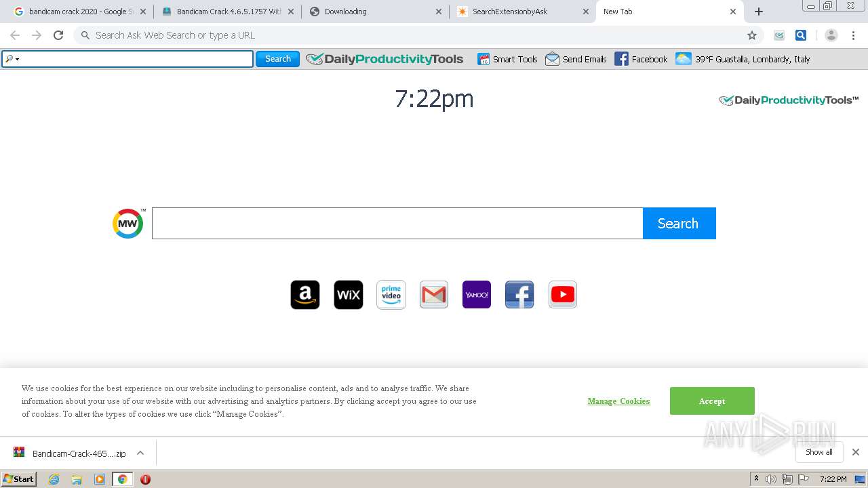Open the volume control in system tray
Viewport: 868px width, 488px height.
pyautogui.click(x=771, y=479)
